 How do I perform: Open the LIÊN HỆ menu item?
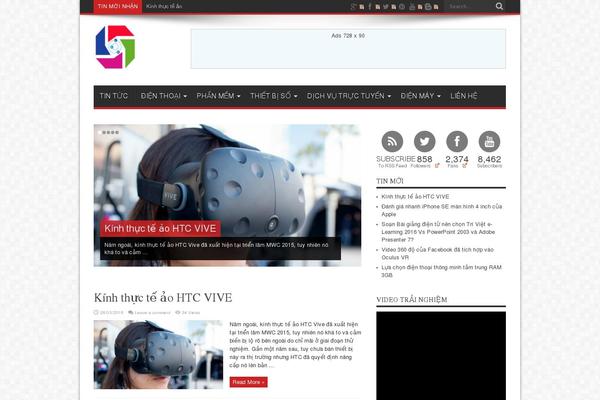coord(464,96)
